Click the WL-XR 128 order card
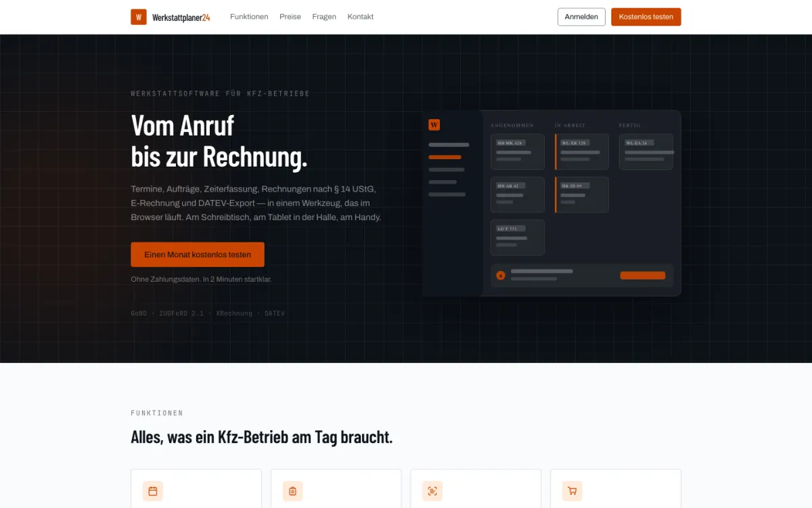812x508 pixels. 582,152
